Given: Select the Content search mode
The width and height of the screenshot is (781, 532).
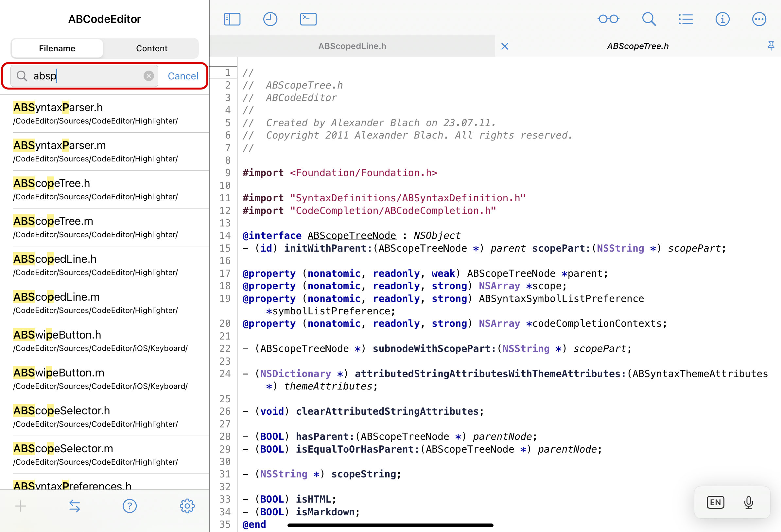Looking at the screenshot, I should tap(151, 48).
